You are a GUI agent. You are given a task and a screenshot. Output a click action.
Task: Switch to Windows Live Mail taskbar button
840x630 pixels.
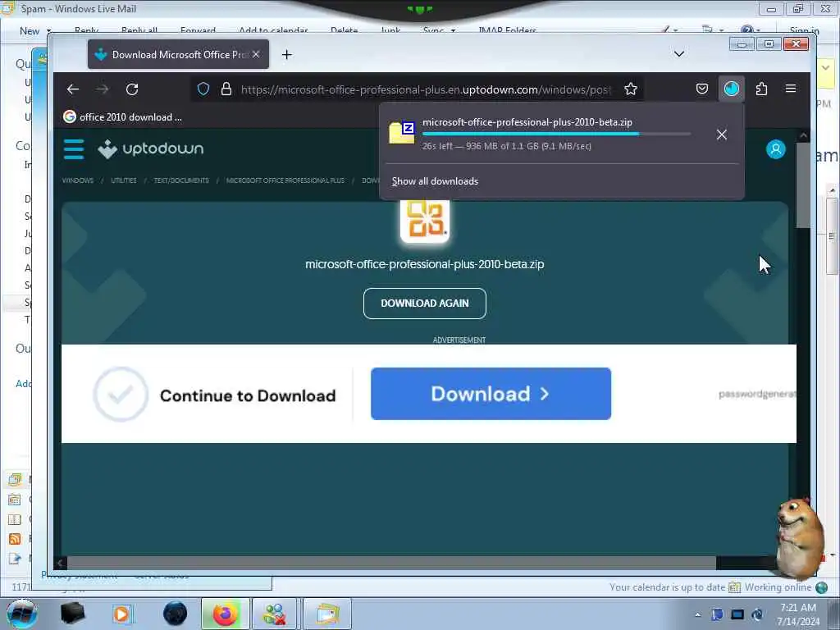327,614
